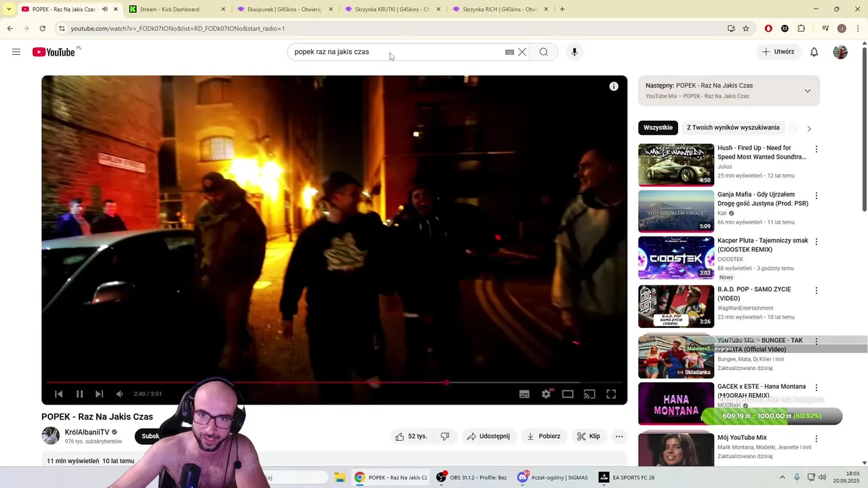This screenshot has width=868, height=488.
Task: Expand Chrome tab search dropdown
Action: tap(8, 9)
